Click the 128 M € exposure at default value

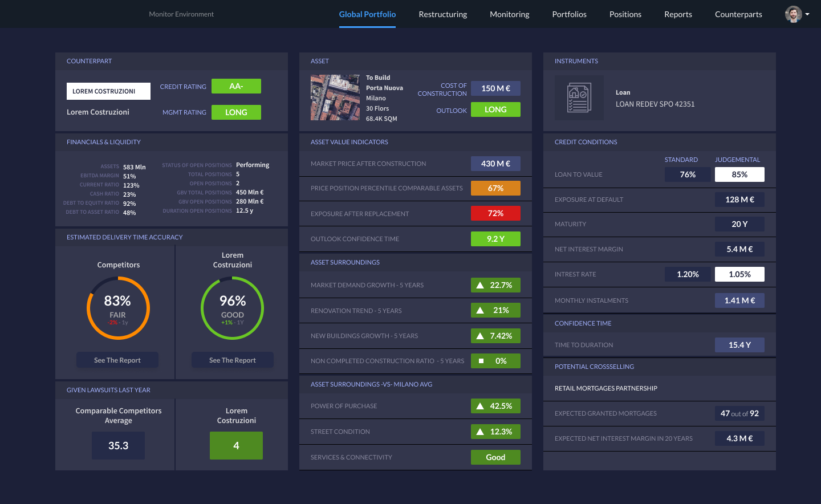(x=739, y=200)
